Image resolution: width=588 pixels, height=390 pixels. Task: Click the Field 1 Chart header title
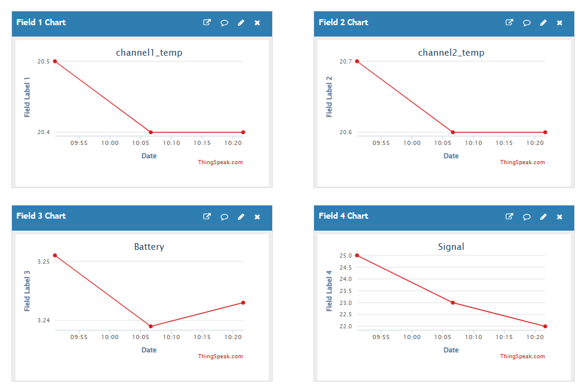pos(41,23)
